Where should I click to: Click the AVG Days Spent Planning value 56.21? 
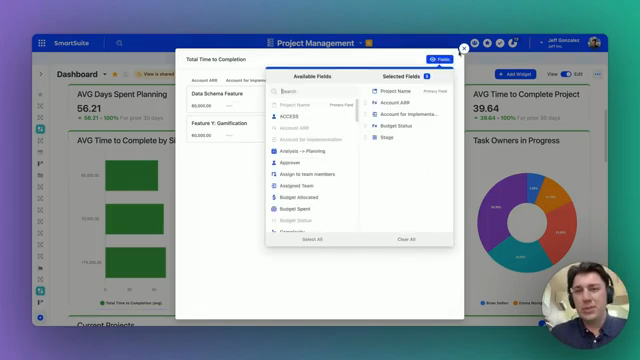[89, 109]
